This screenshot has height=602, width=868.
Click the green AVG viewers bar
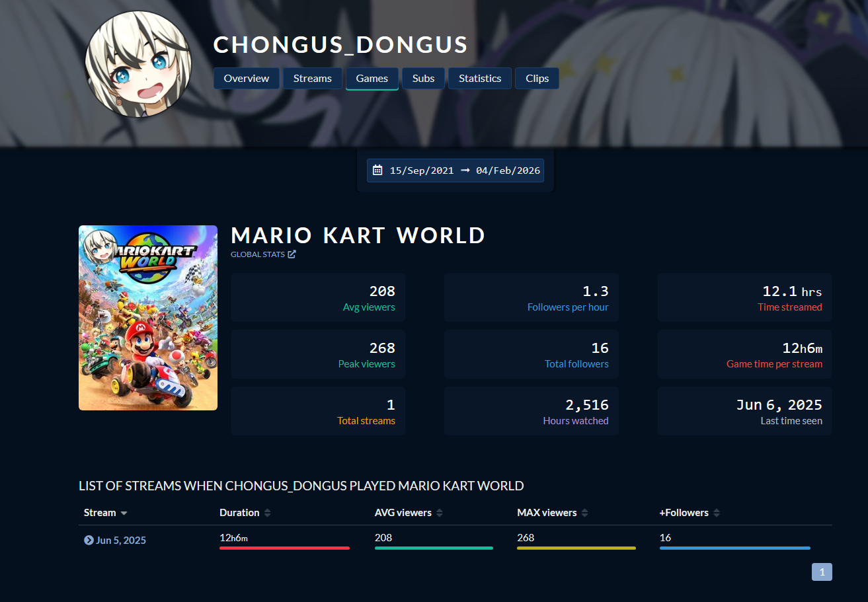(434, 548)
